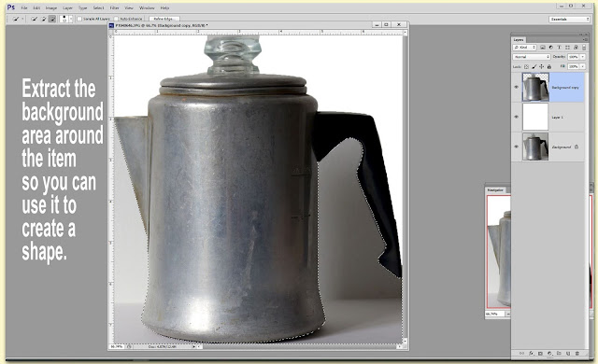
Task: Open the Fill slider dropdown arrow
Action: [x=582, y=66]
